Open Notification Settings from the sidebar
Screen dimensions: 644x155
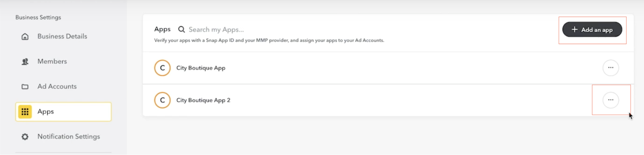click(69, 137)
